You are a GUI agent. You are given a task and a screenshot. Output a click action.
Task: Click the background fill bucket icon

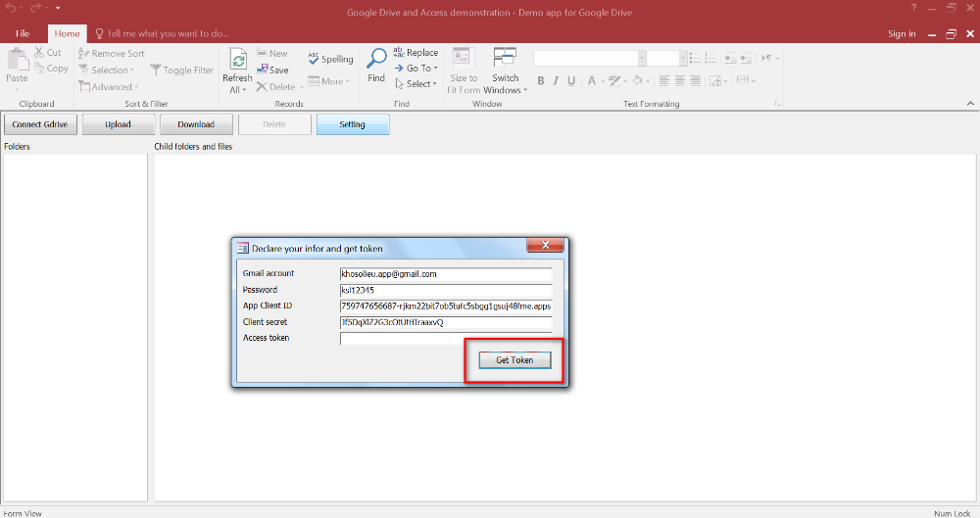[x=638, y=80]
